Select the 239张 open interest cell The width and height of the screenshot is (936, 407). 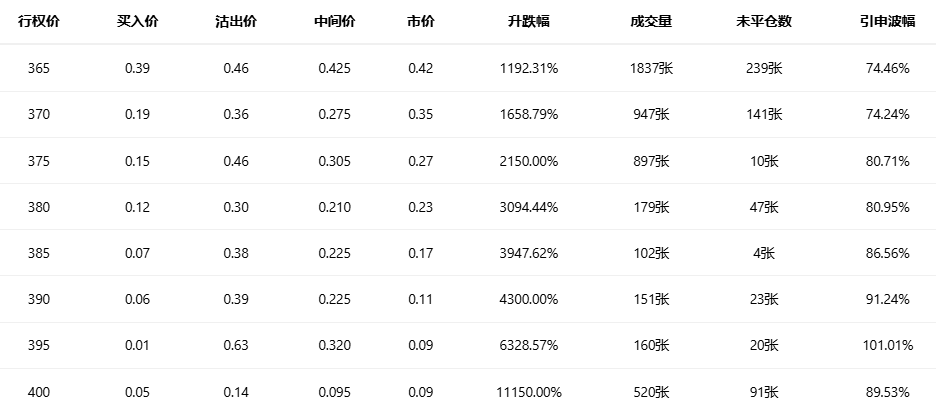pos(764,68)
